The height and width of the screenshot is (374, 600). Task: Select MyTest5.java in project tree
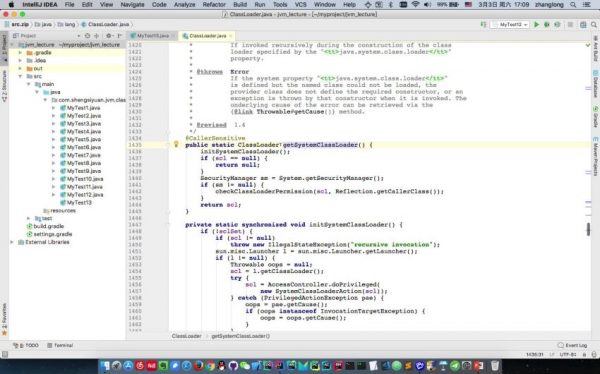click(x=84, y=139)
